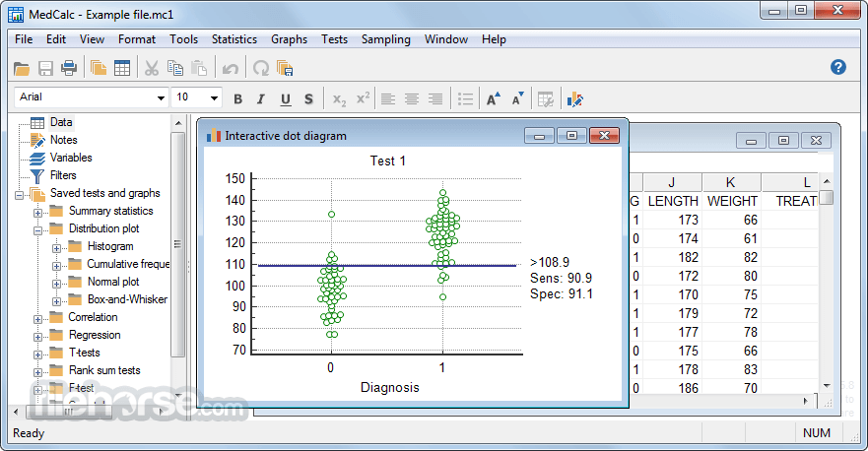Align text left
The height and width of the screenshot is (451, 868).
click(x=387, y=99)
